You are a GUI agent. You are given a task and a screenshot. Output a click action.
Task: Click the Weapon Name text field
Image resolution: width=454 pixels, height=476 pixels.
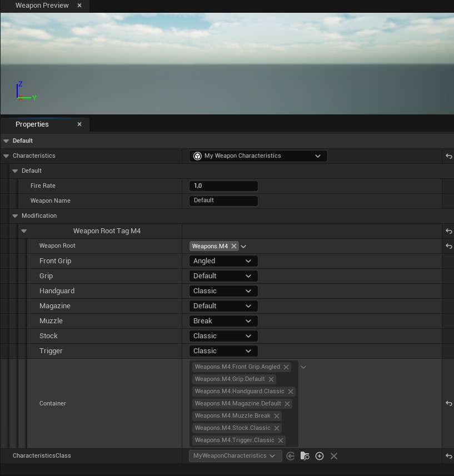(x=223, y=201)
